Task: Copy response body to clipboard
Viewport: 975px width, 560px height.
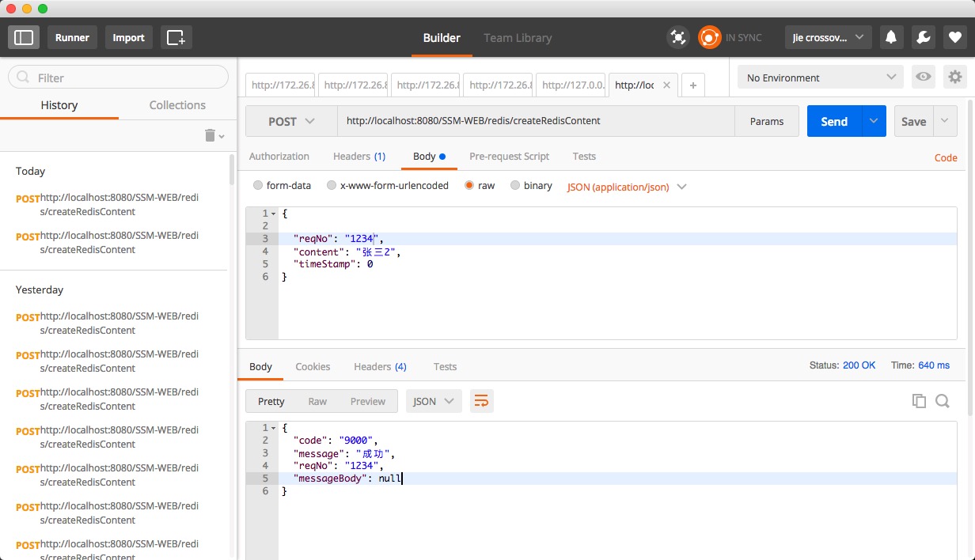Action: [919, 401]
